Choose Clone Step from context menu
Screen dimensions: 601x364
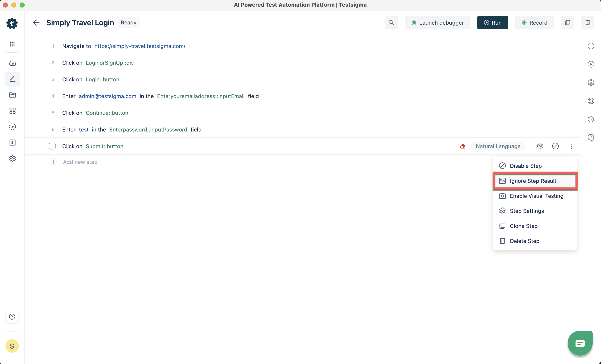(x=524, y=226)
